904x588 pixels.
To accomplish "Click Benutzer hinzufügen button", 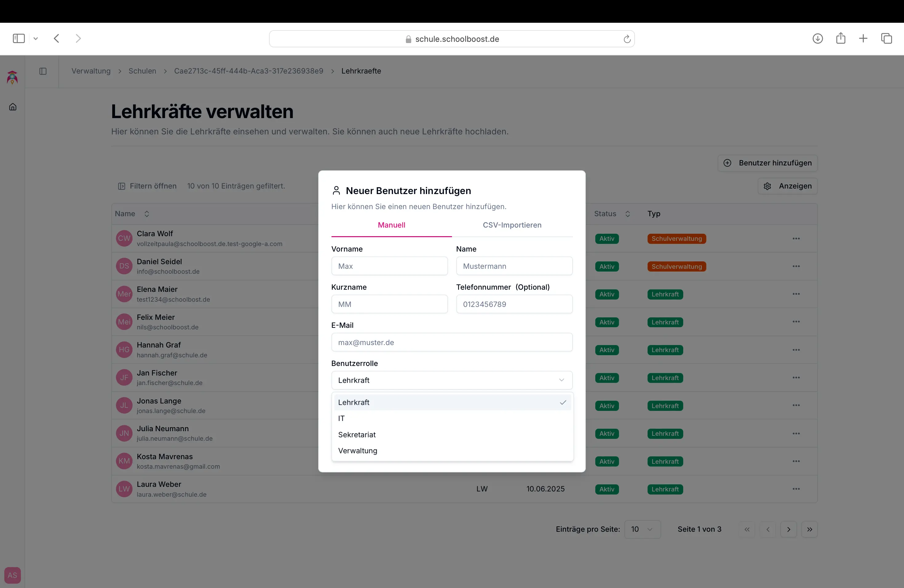I will pos(767,163).
